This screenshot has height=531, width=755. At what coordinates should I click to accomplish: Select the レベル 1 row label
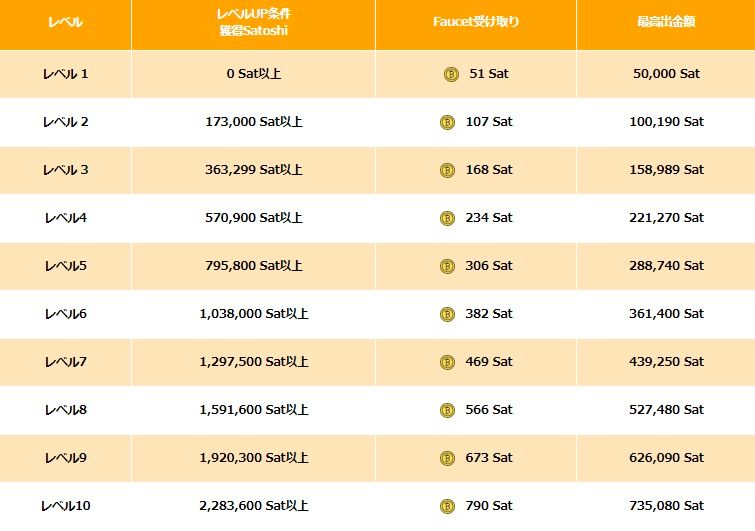[x=66, y=74]
